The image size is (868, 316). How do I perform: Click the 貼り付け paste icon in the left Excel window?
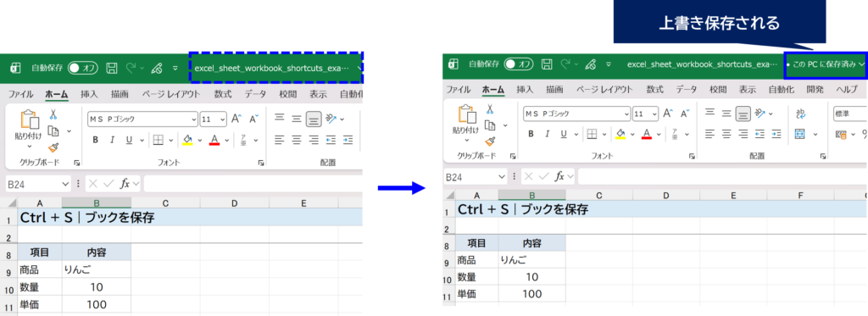[30, 120]
